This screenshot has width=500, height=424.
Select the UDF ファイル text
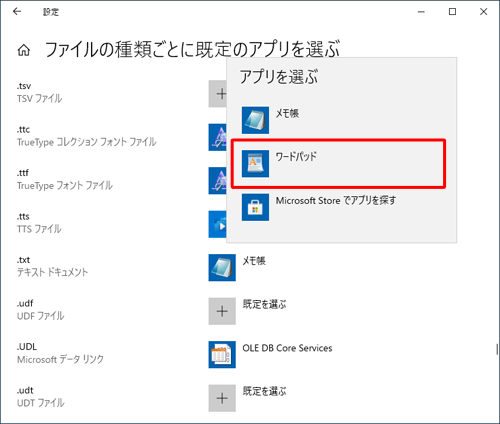coord(40,316)
